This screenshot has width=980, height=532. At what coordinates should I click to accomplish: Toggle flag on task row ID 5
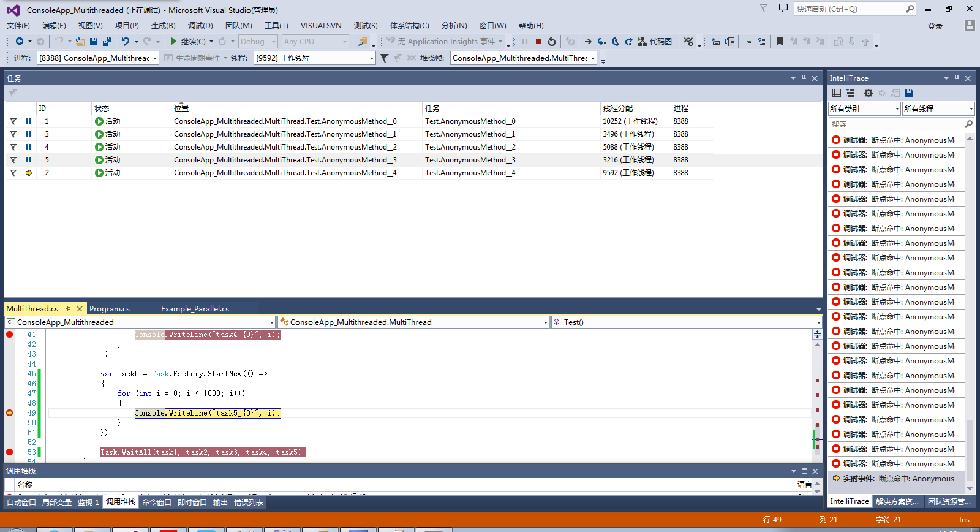tap(13, 160)
